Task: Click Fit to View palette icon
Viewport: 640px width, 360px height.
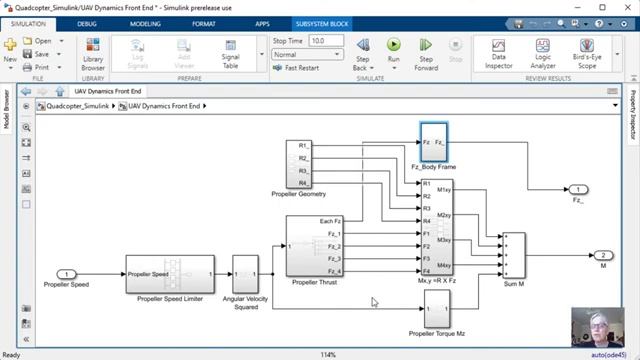Action: pos(26,143)
